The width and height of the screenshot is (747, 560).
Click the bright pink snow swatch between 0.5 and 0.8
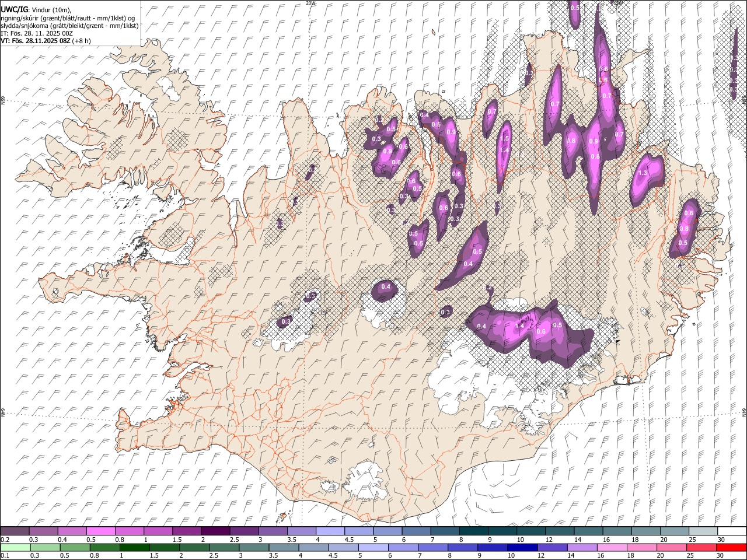100,531
